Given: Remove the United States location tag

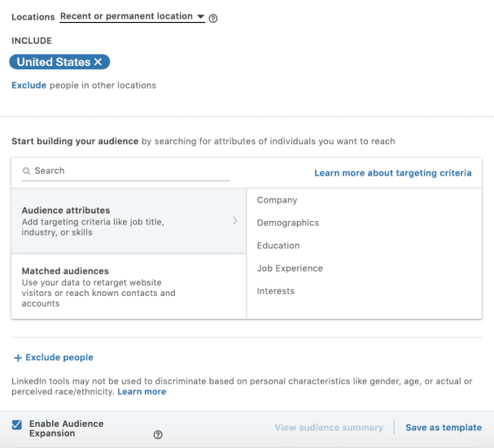Looking at the screenshot, I should tap(98, 63).
